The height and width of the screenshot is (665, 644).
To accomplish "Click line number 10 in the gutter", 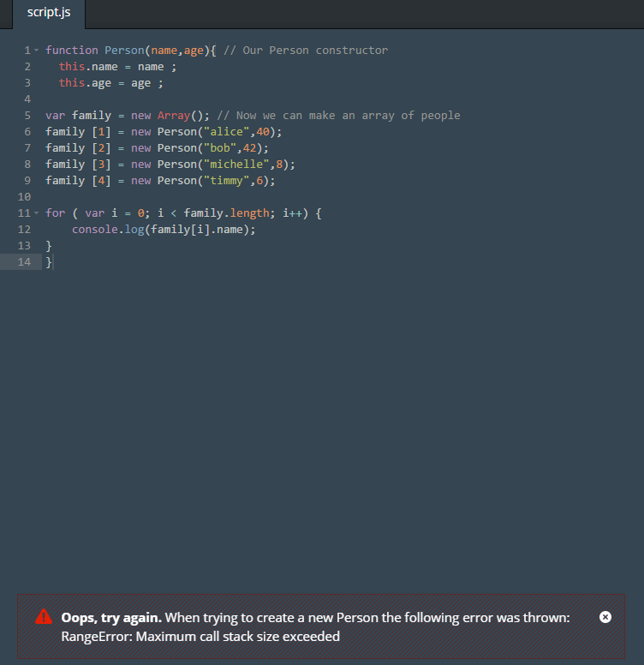I will click(x=25, y=197).
